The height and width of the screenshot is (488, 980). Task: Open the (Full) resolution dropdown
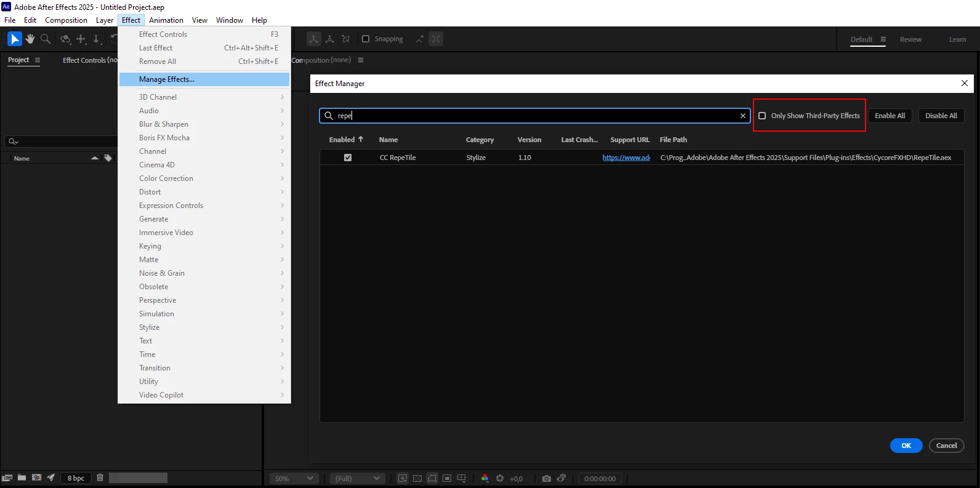point(358,478)
